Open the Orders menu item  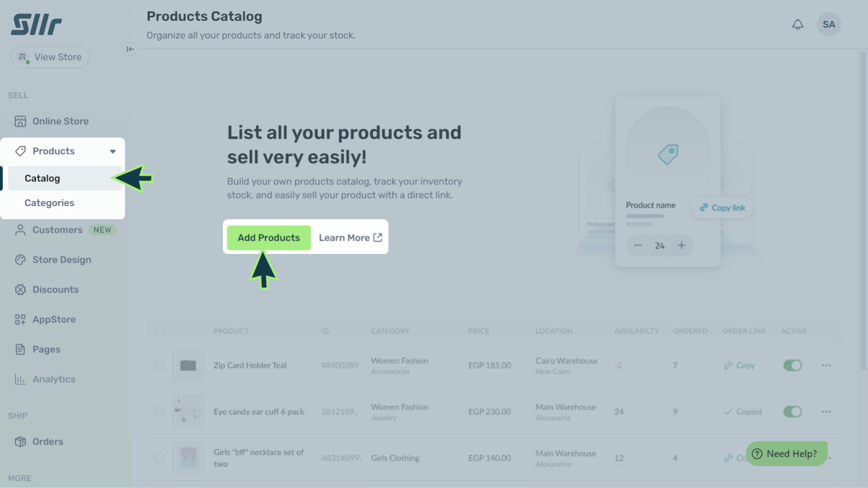(x=47, y=441)
